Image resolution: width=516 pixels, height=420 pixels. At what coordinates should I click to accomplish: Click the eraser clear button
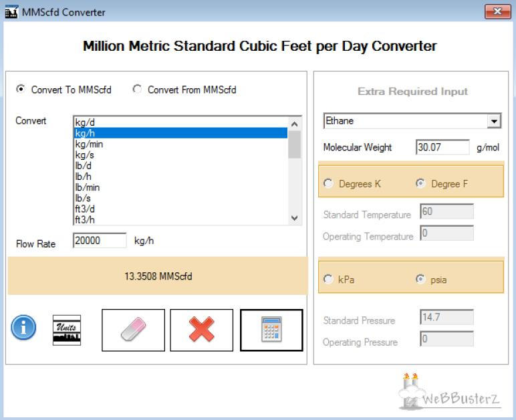coord(133,330)
